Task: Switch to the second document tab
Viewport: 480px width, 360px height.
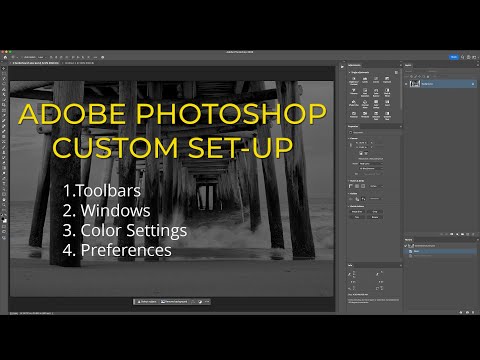Action: [79, 63]
